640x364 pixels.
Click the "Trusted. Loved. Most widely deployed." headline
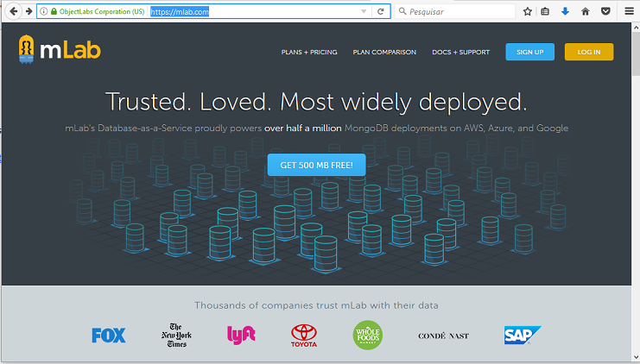[x=316, y=102]
